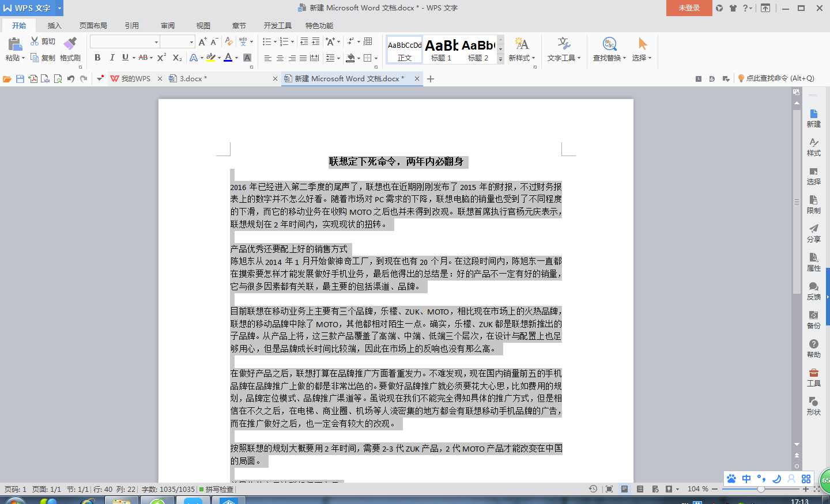Click the Paste clipboard icon
Viewport: 830px width, 504px height.
[14, 44]
